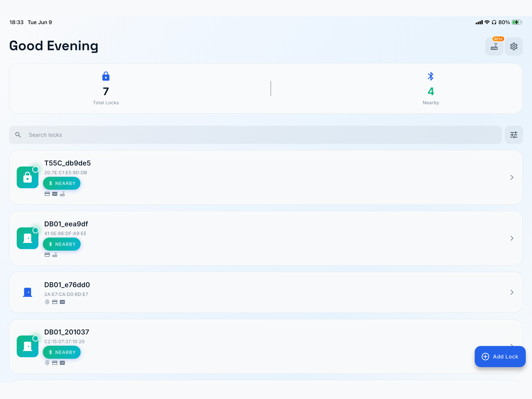532x399 pixels.
Task: Open DB01_eea9df details via its chevron
Action: tap(512, 238)
